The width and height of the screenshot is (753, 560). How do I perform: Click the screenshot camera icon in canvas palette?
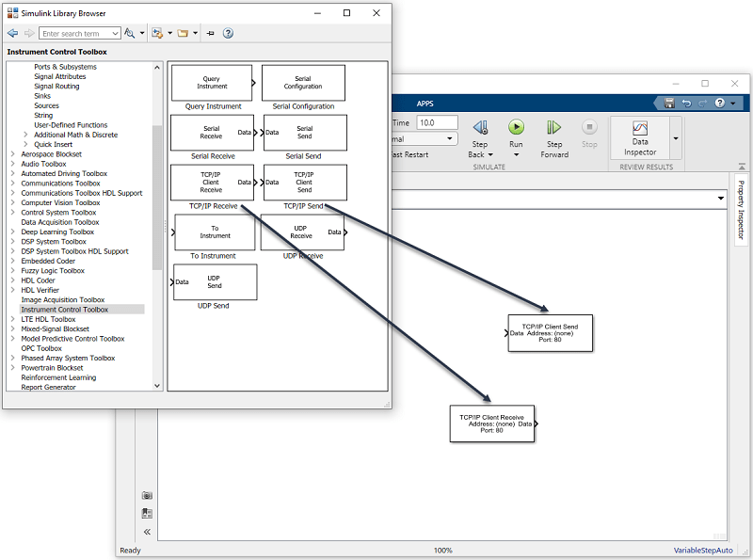tap(147, 495)
